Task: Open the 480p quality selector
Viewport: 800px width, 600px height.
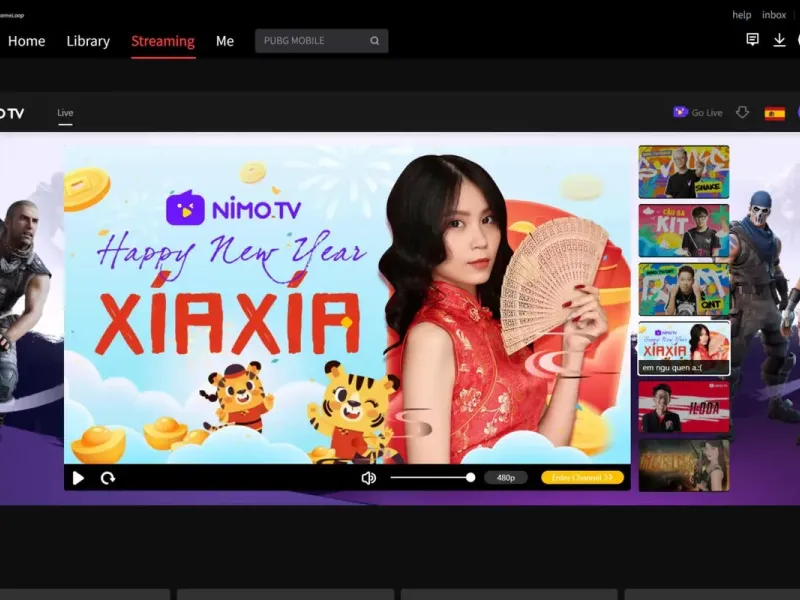Action: pyautogui.click(x=506, y=478)
